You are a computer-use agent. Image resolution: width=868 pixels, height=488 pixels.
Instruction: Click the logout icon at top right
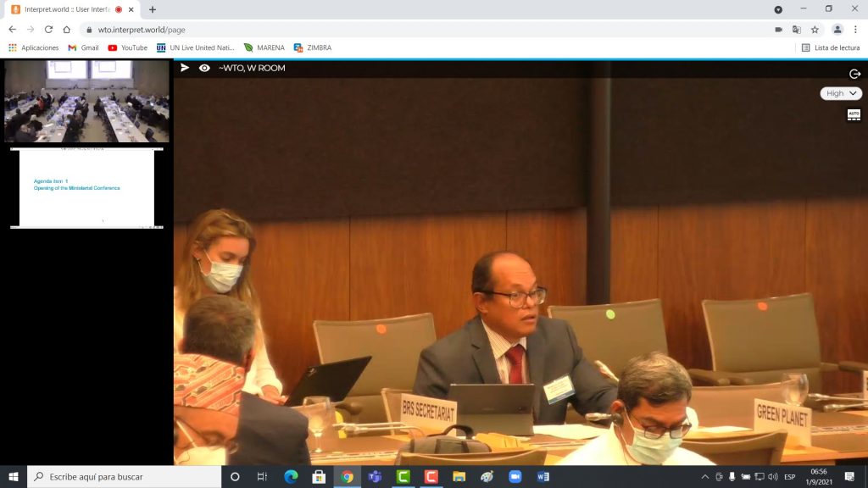coord(854,74)
